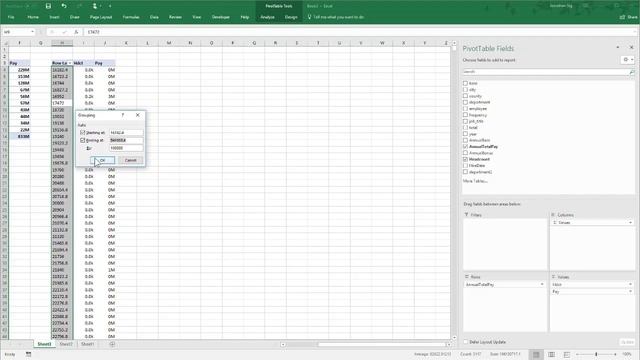Enable Defer Layout Update checkbox
Screen dimensions: 640x360
point(466,342)
